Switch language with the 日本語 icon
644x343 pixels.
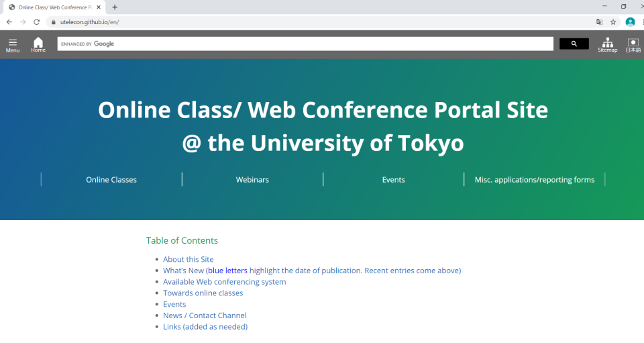coord(633,45)
